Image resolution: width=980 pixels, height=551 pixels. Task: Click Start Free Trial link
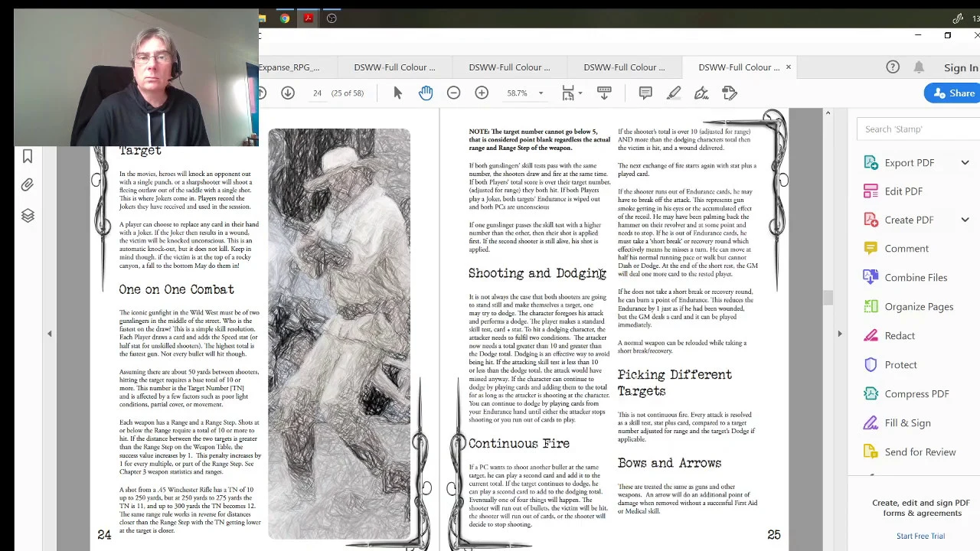(x=920, y=536)
